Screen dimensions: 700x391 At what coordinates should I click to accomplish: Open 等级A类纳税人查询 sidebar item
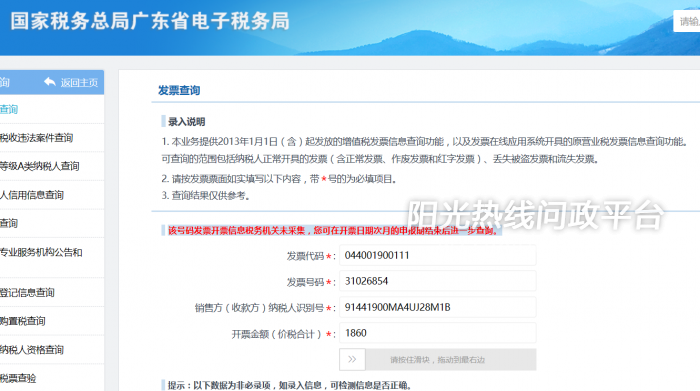[x=40, y=166]
